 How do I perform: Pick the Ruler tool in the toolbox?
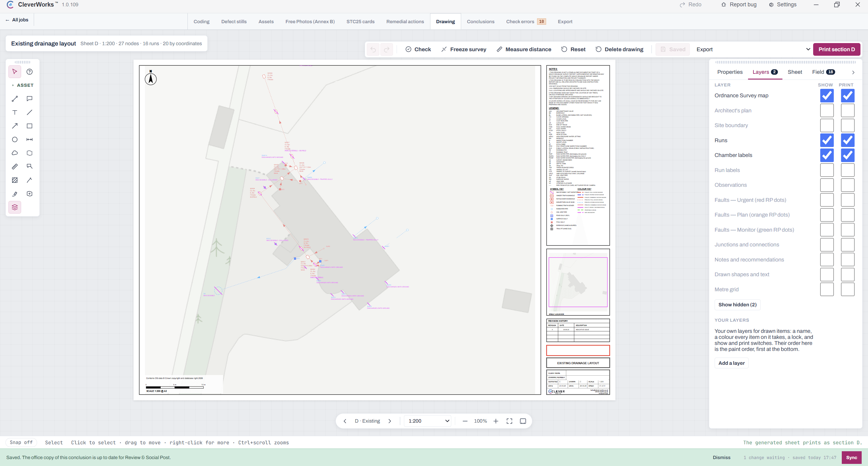(x=15, y=166)
